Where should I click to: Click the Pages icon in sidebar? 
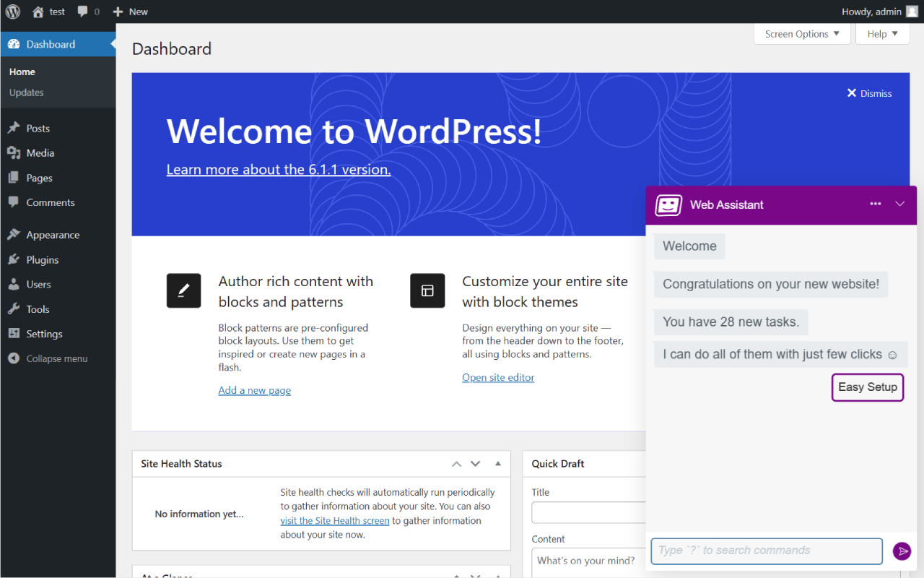[x=14, y=178]
